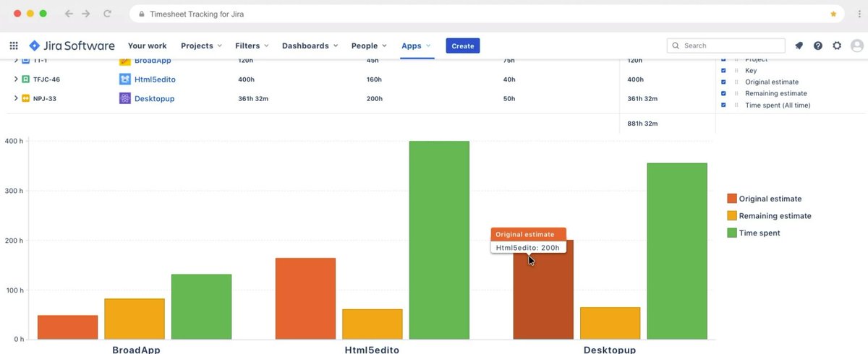
Task: Open the Filters dropdown menu
Action: [x=252, y=46]
